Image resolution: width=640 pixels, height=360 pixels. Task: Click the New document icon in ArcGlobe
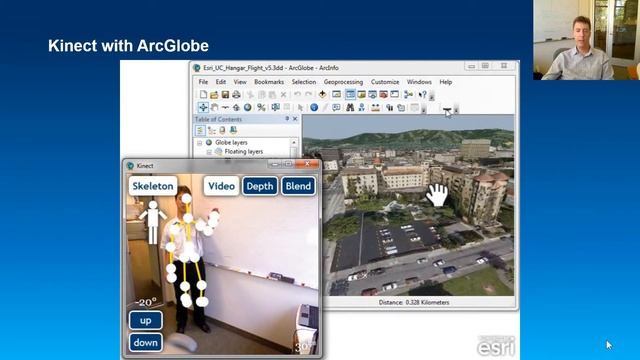pyautogui.click(x=203, y=94)
